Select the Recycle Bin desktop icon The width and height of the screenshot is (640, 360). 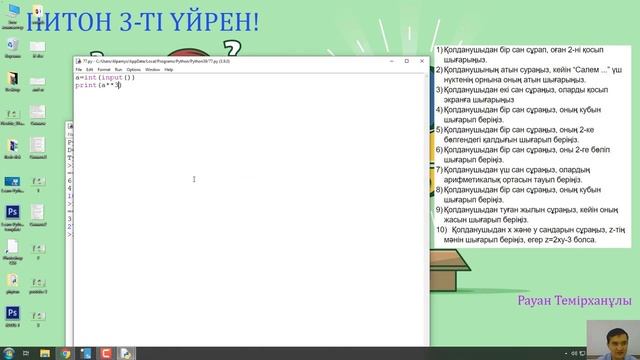tap(12, 48)
